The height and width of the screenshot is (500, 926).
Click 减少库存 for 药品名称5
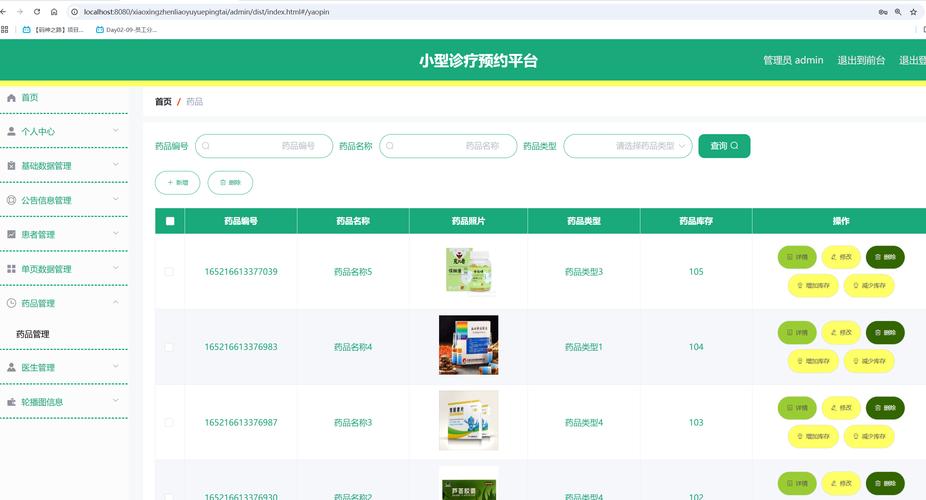pos(869,285)
